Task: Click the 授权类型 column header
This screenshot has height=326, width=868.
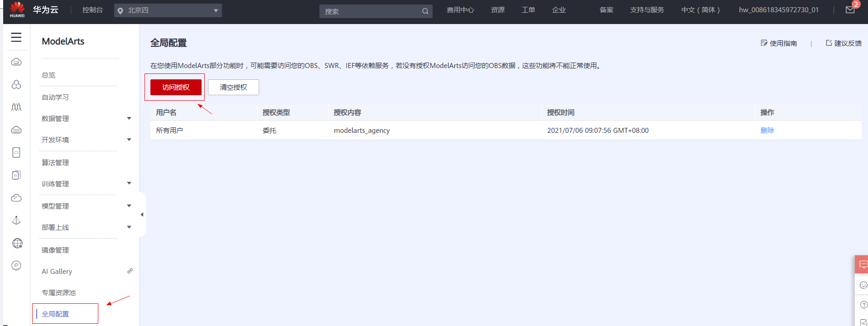Action: pos(276,112)
